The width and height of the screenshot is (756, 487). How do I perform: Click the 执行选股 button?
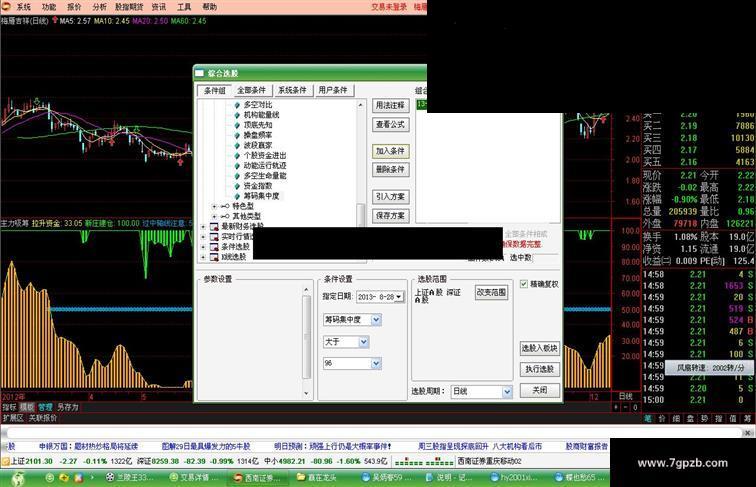(540, 369)
